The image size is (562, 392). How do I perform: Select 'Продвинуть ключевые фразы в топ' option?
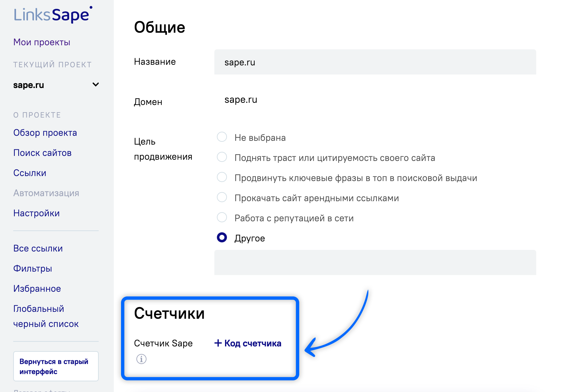click(x=222, y=177)
